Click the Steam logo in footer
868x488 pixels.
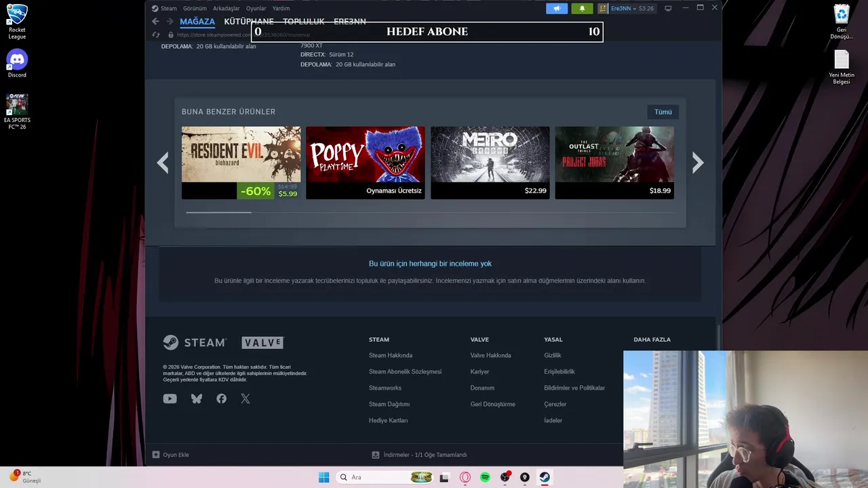tap(194, 342)
